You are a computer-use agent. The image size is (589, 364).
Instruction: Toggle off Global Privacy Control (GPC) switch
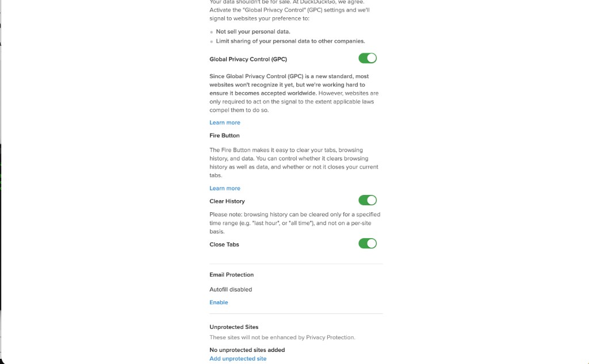click(x=368, y=58)
